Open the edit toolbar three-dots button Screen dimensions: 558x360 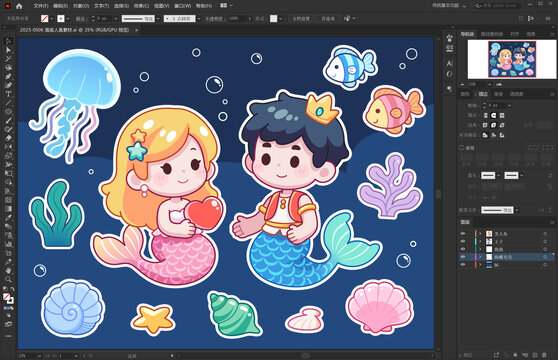coord(8,336)
